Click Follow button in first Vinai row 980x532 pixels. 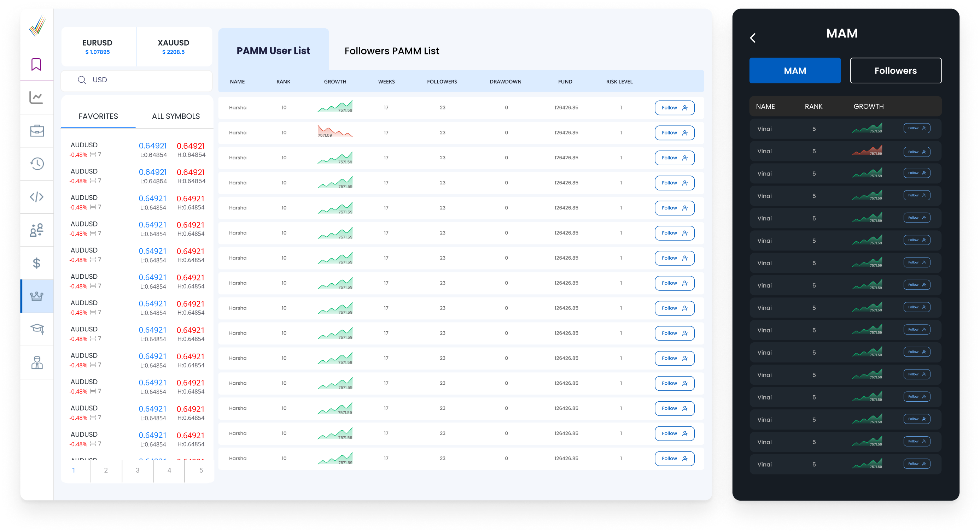(917, 129)
